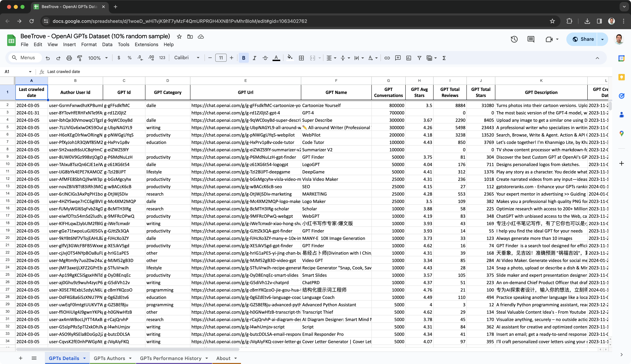Viewport: 631px width, 364px height.
Task: Expand the Share button dropdown arrow
Action: 602,39
